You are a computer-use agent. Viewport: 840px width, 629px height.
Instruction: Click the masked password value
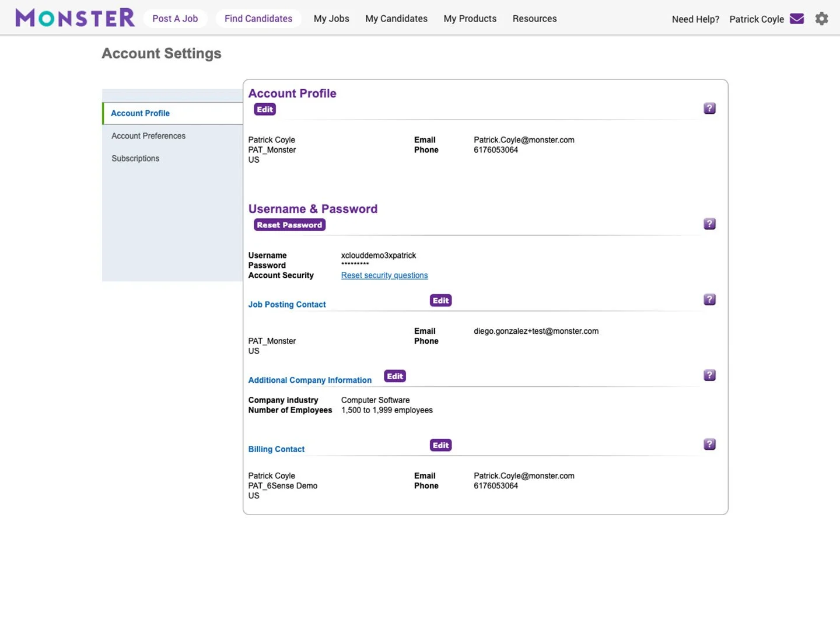pyautogui.click(x=355, y=265)
